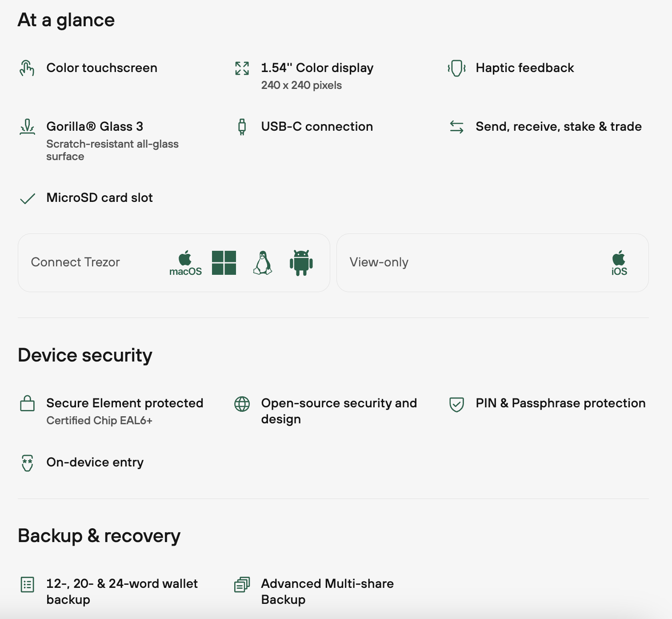Click the send and receive arrows icon
Image resolution: width=672 pixels, height=619 pixels.
pos(456,127)
